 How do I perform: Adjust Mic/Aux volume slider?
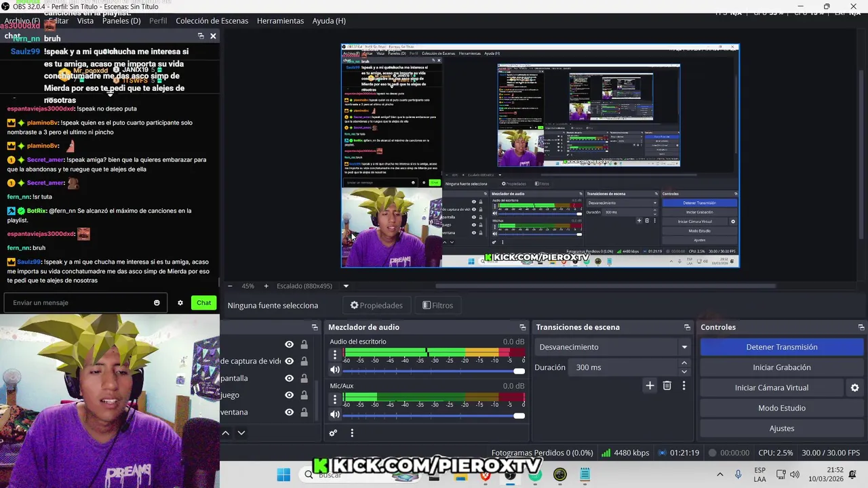pos(433,415)
